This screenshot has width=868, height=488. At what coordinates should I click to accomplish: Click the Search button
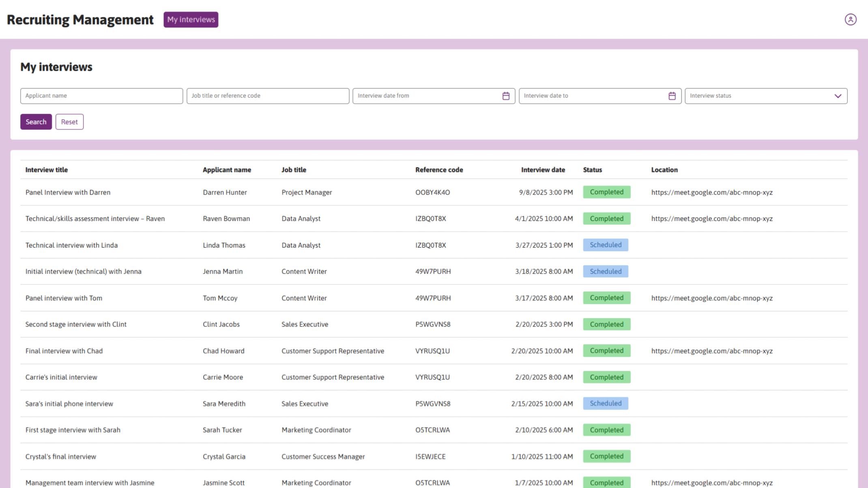36,122
